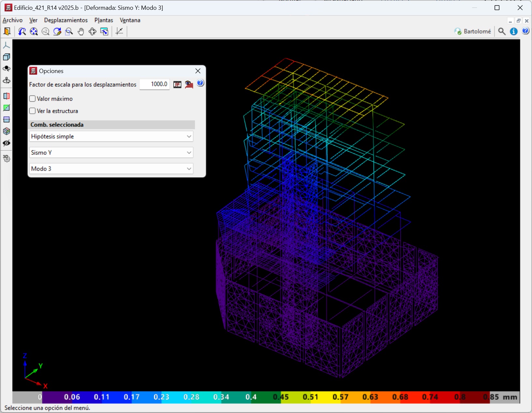Start the deformation animation film icon
532x413 pixels.
[x=177, y=84]
